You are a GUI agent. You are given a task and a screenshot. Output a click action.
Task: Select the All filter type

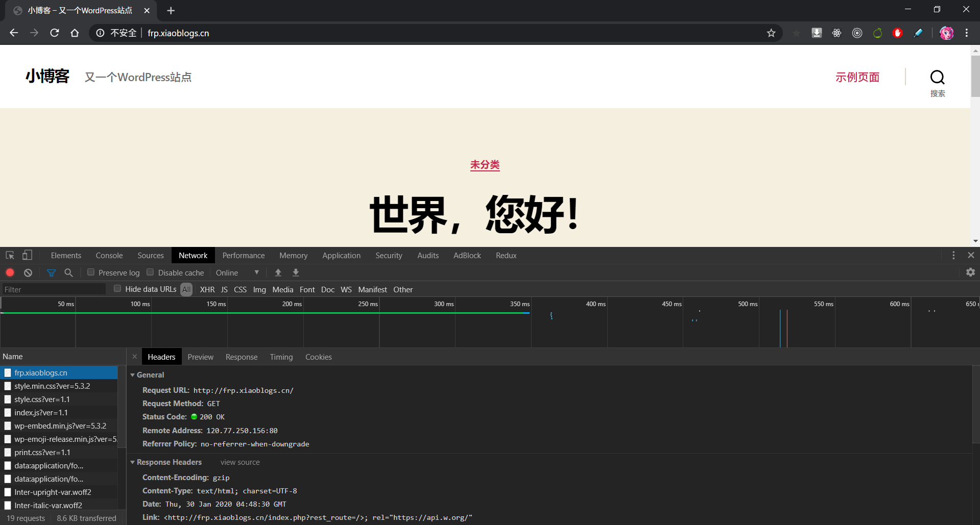point(186,289)
